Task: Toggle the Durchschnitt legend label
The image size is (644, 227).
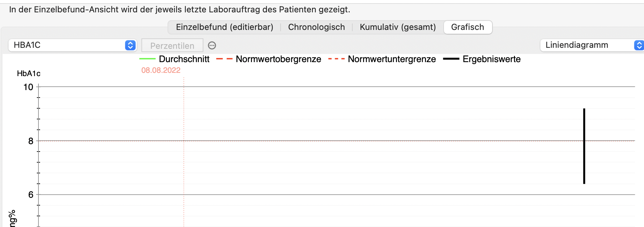Action: click(x=184, y=59)
